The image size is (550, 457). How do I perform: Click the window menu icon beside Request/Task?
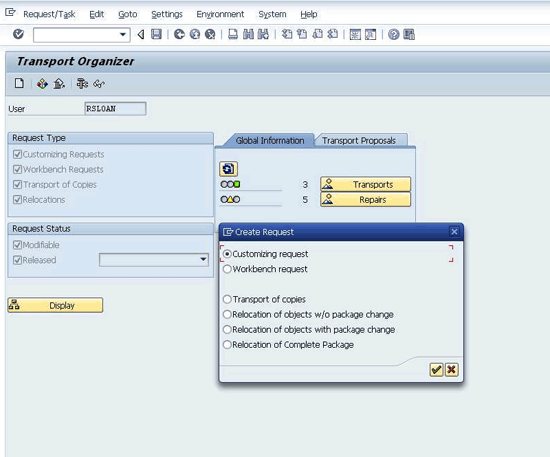point(10,13)
